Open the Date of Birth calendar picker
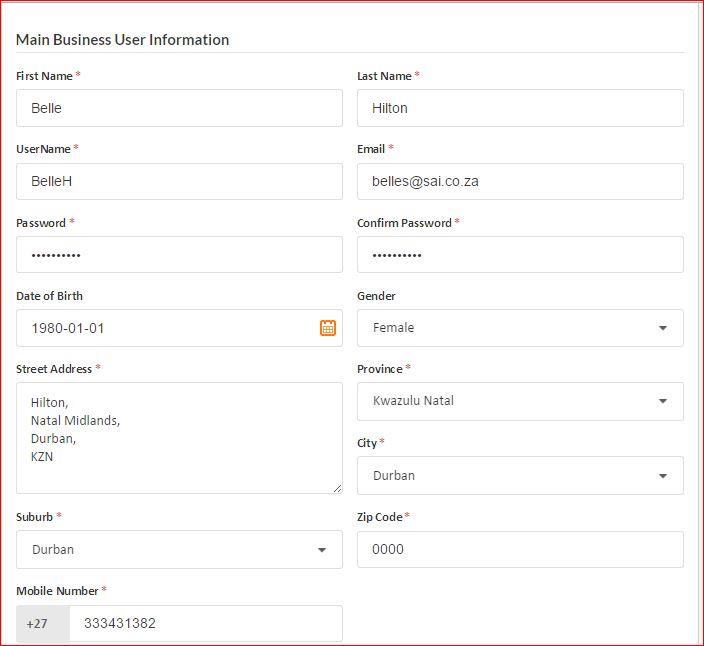This screenshot has height=646, width=704. (x=327, y=328)
